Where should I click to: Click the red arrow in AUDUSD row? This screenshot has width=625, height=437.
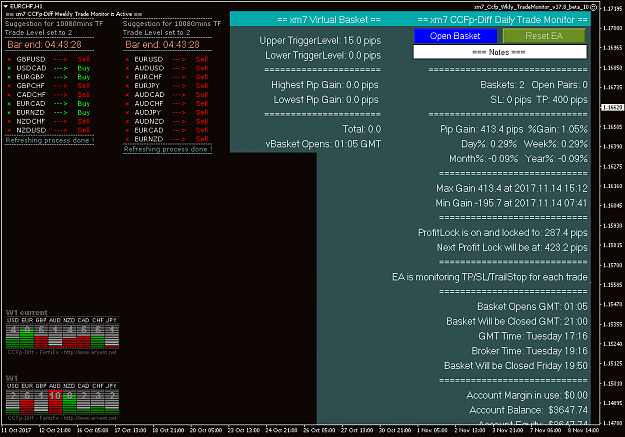[179, 68]
